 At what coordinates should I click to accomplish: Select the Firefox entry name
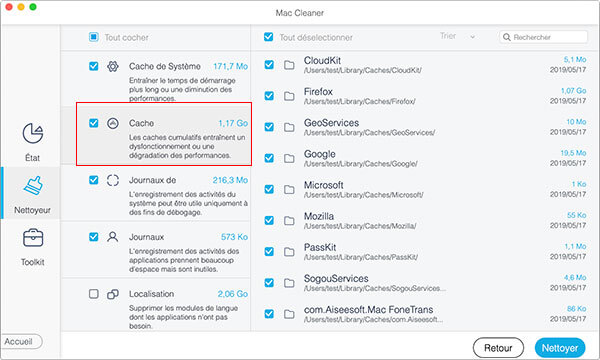pos(318,92)
